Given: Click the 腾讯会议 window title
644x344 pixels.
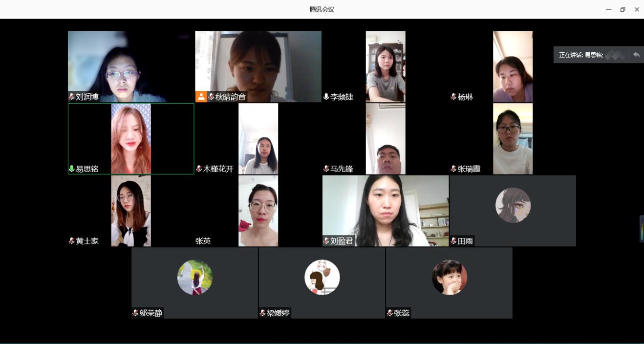Looking at the screenshot, I should pos(322,9).
